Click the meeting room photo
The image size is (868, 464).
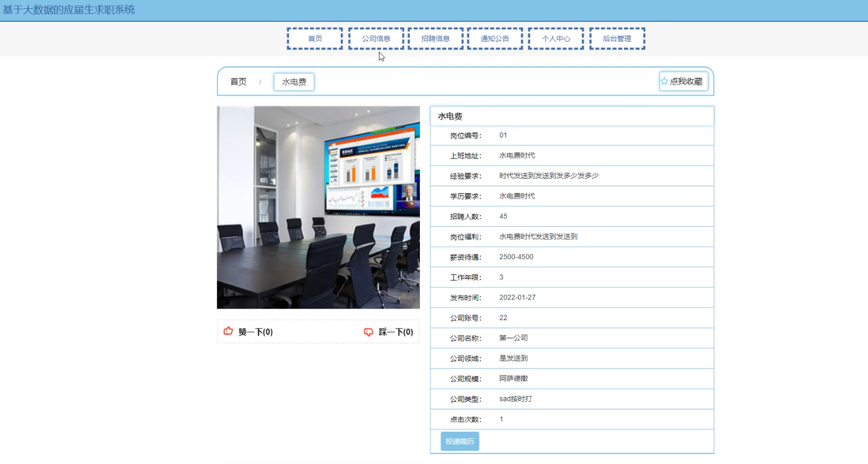point(318,207)
